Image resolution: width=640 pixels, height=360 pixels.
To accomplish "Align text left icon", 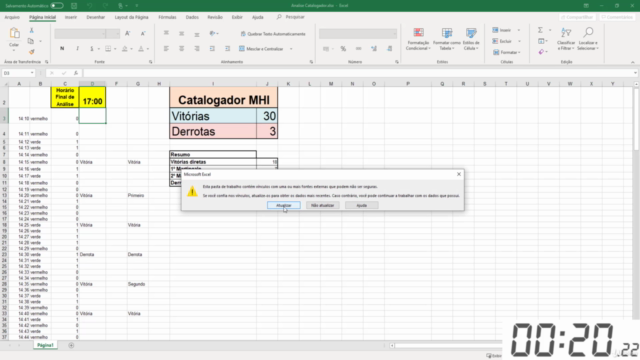I will (166, 49).
